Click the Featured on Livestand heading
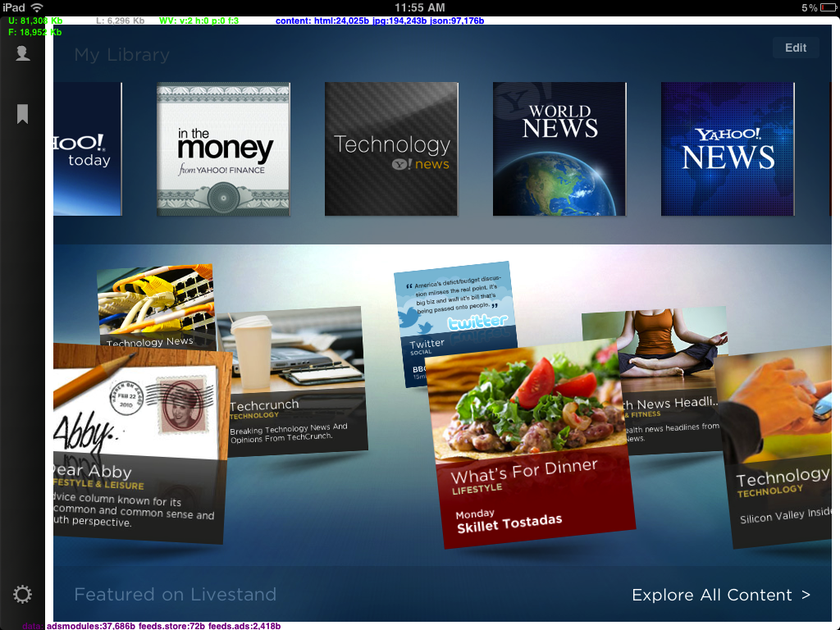 point(176,594)
